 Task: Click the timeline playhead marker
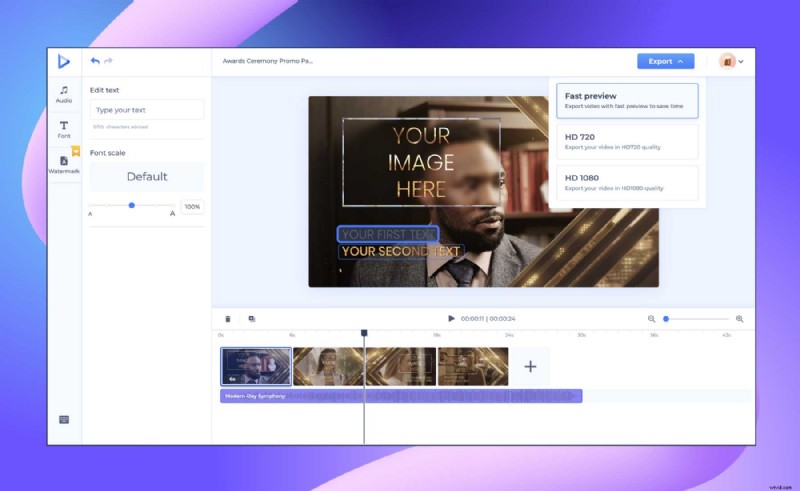pos(364,333)
